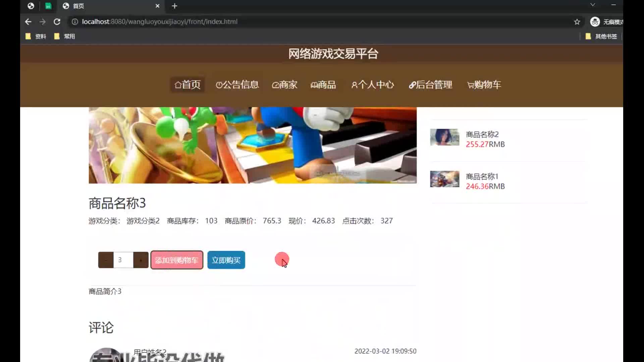
Task: Open the 购物车 cart page
Action: point(484,85)
